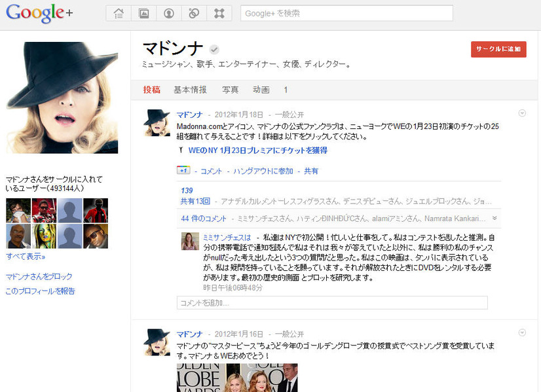Open bottom-row follower thumbnail of older man

(x=18, y=236)
